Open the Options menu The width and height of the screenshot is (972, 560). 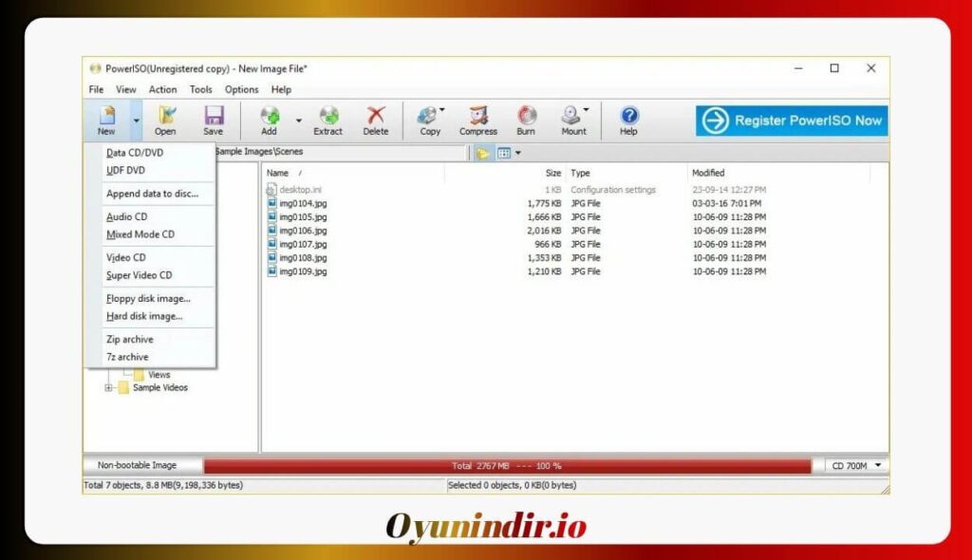point(242,89)
